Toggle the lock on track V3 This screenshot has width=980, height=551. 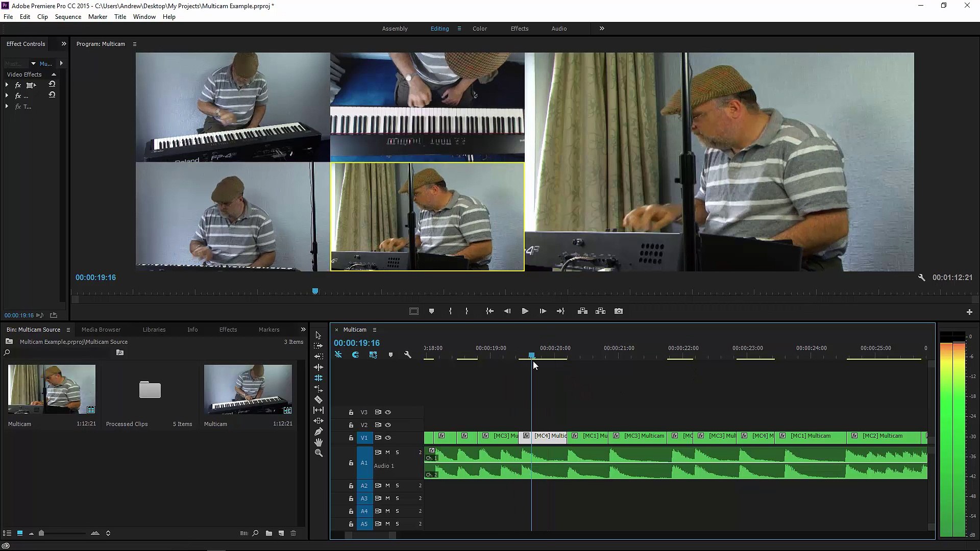pyautogui.click(x=351, y=412)
